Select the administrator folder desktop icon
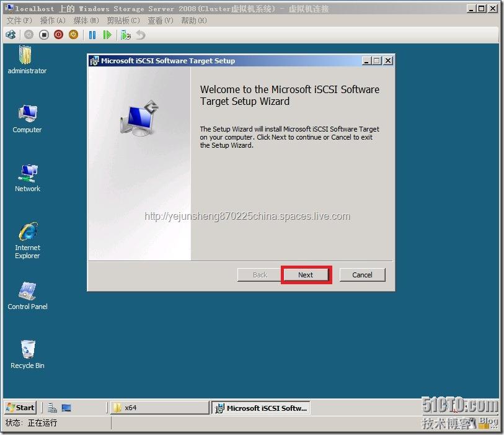Viewport: 504px width, 435px height. pos(27,60)
